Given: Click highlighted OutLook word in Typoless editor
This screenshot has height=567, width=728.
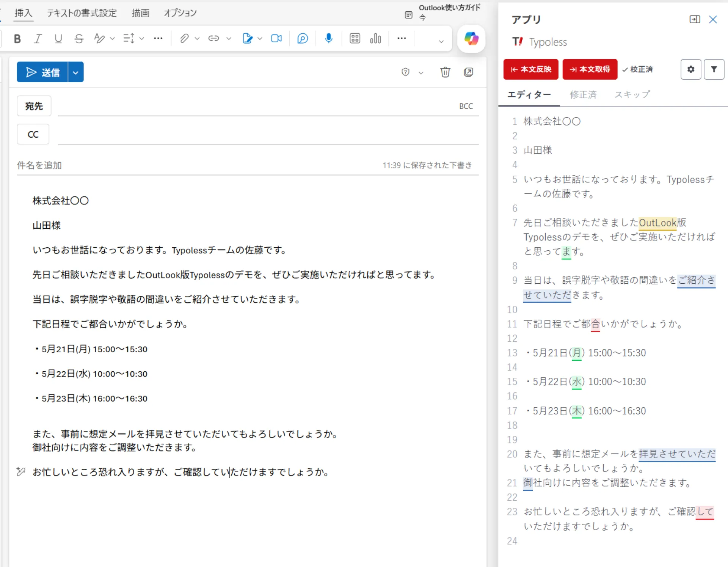Looking at the screenshot, I should click(x=658, y=223).
